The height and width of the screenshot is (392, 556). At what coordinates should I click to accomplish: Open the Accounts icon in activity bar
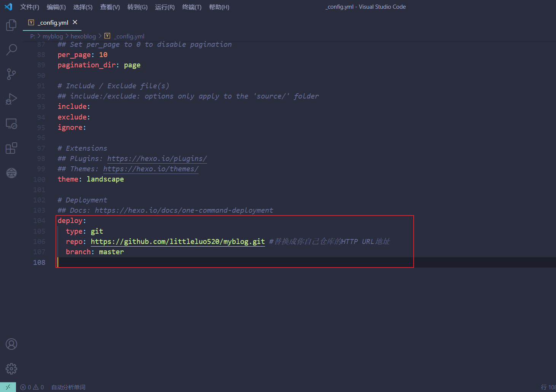pyautogui.click(x=11, y=344)
